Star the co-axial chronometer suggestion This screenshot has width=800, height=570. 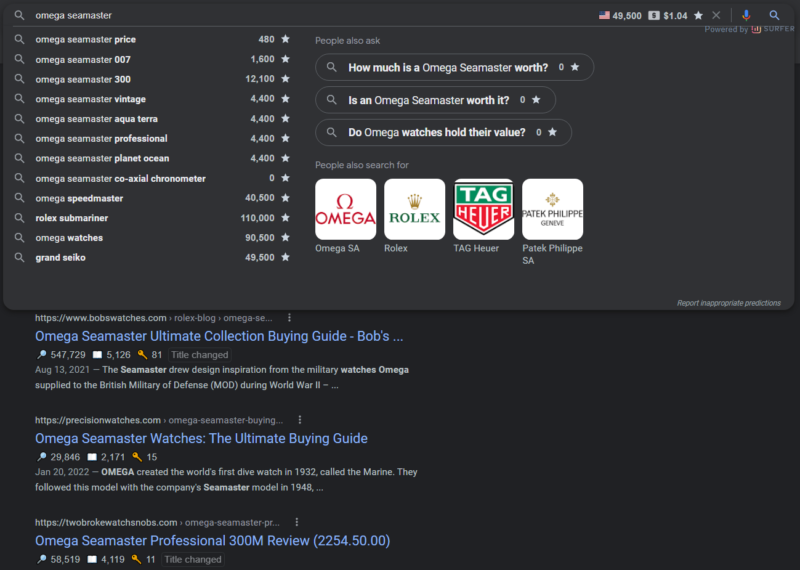(286, 178)
